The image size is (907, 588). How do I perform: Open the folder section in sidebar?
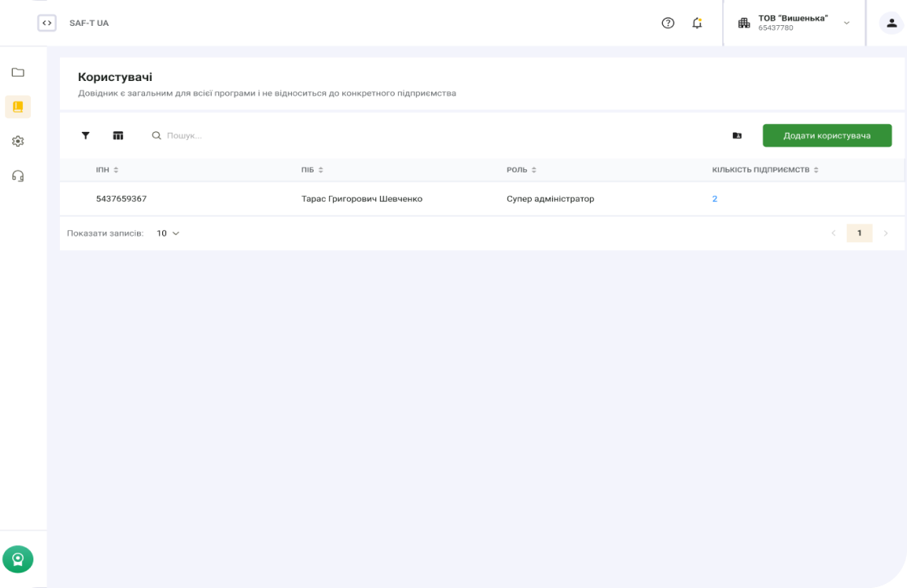(x=18, y=72)
